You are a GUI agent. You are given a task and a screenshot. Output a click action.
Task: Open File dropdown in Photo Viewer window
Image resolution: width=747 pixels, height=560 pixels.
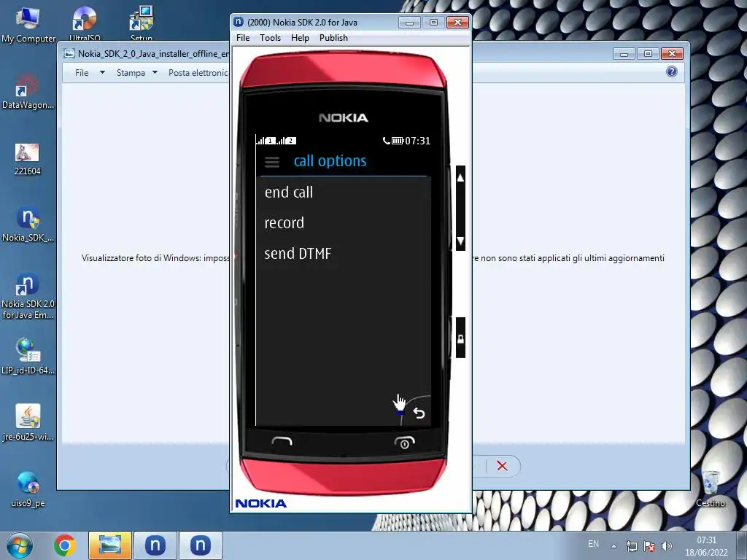(x=90, y=72)
